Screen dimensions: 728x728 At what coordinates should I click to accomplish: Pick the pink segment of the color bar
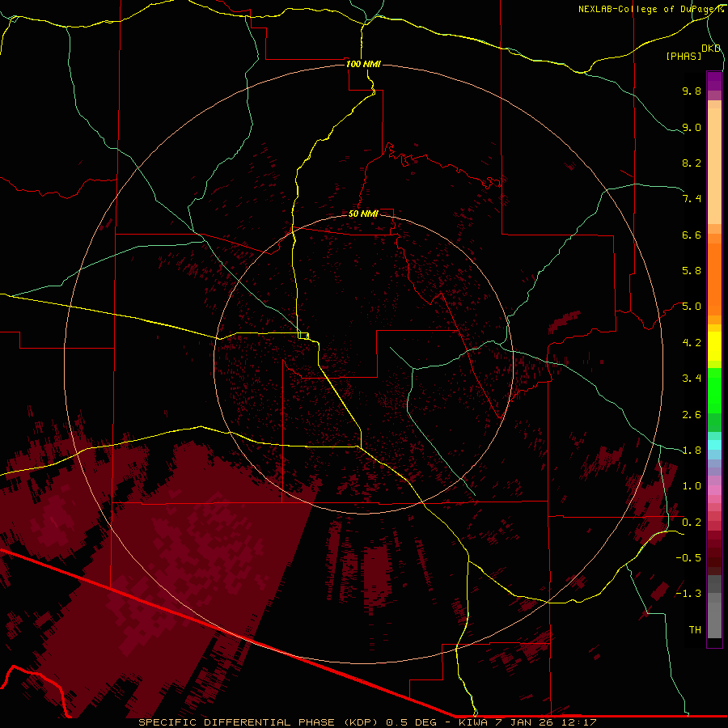pos(714,490)
